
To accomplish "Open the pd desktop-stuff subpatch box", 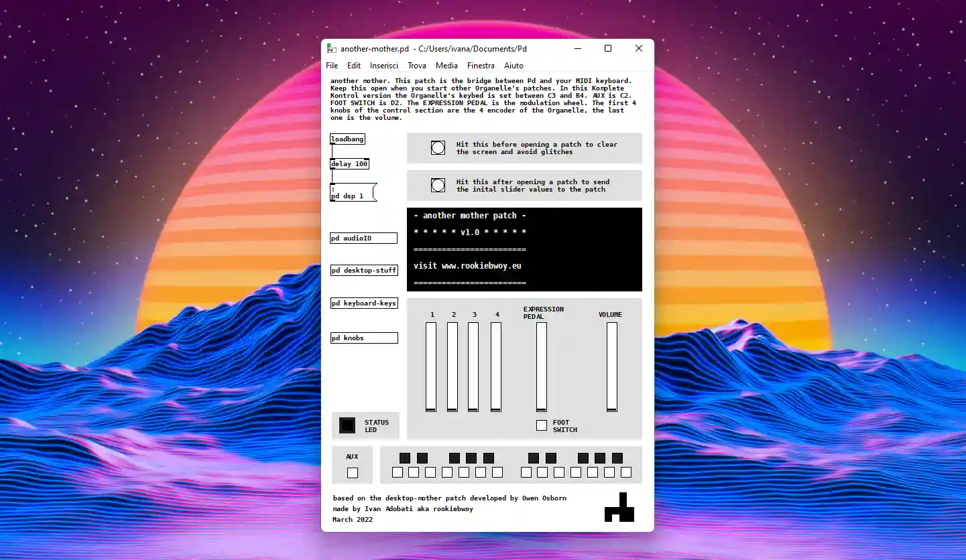I will [x=364, y=271].
